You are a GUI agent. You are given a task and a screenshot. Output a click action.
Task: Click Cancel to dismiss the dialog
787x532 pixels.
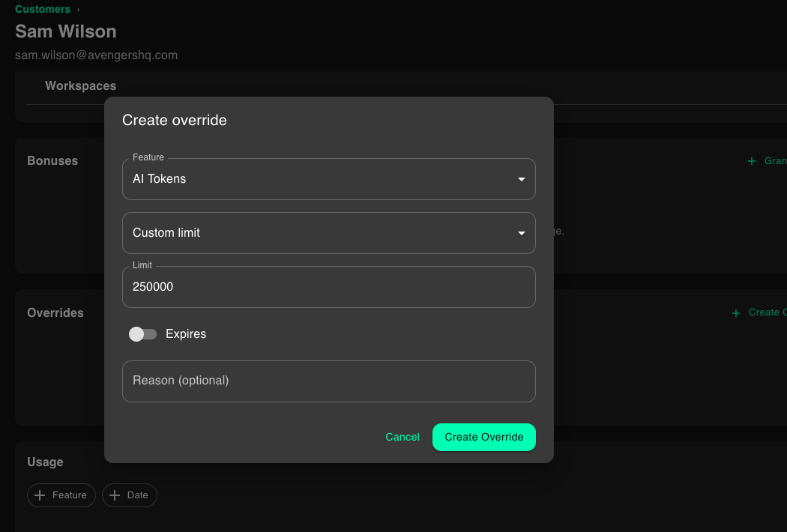402,437
